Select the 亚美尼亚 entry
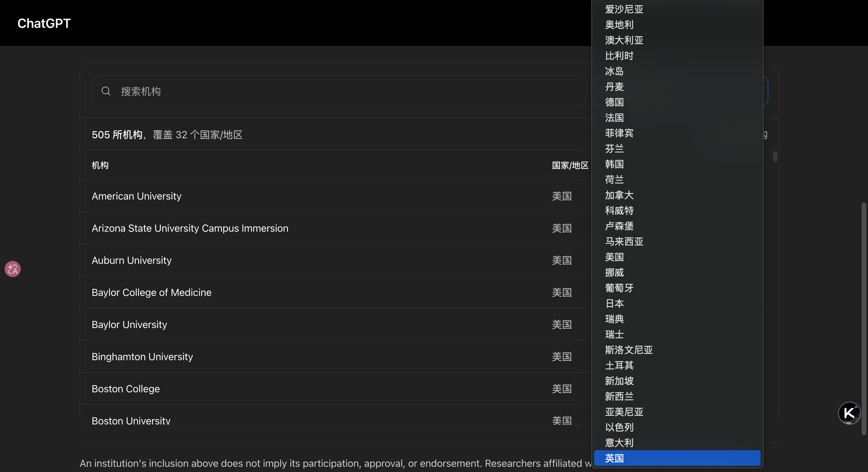The height and width of the screenshot is (472, 868). pyautogui.click(x=677, y=412)
